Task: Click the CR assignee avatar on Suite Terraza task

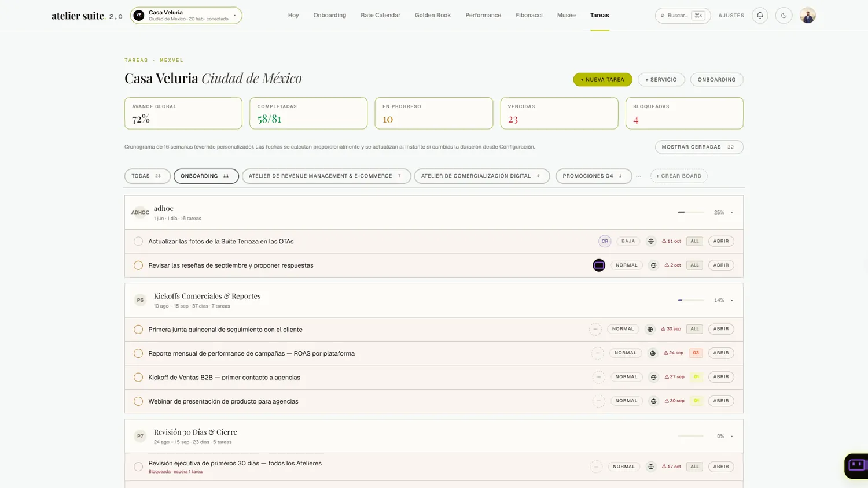Action: coord(605,241)
